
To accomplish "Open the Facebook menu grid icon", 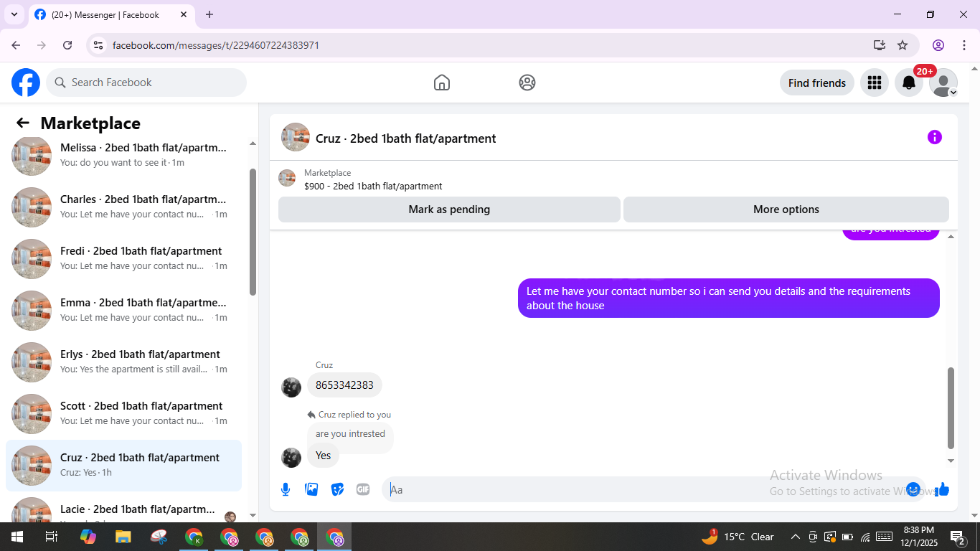I will (x=874, y=83).
